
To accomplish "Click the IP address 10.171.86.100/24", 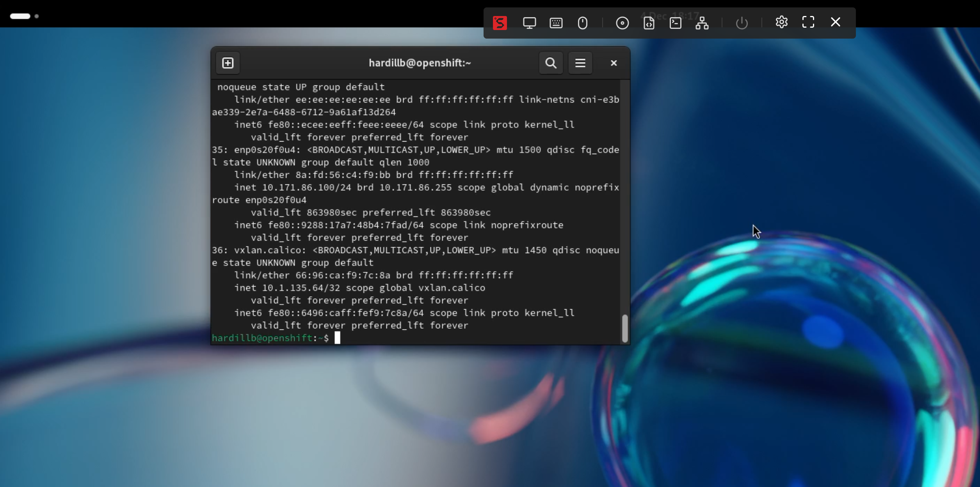I will tap(306, 188).
